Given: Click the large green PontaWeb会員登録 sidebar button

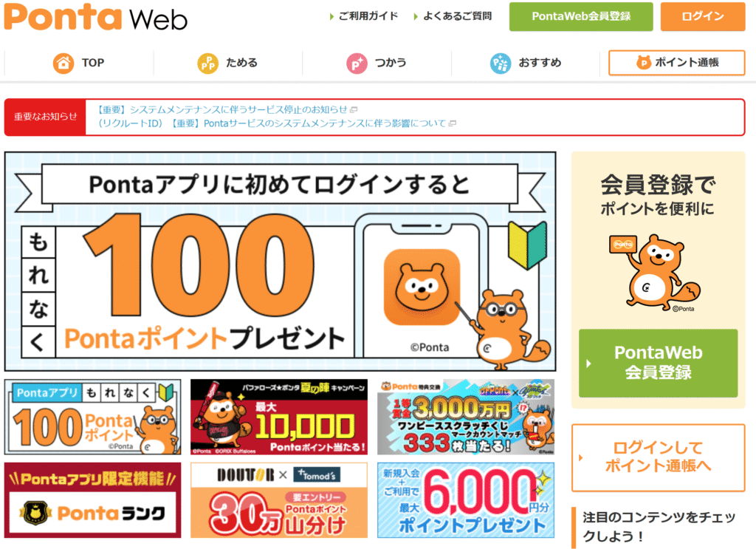Looking at the screenshot, I should click(x=658, y=363).
